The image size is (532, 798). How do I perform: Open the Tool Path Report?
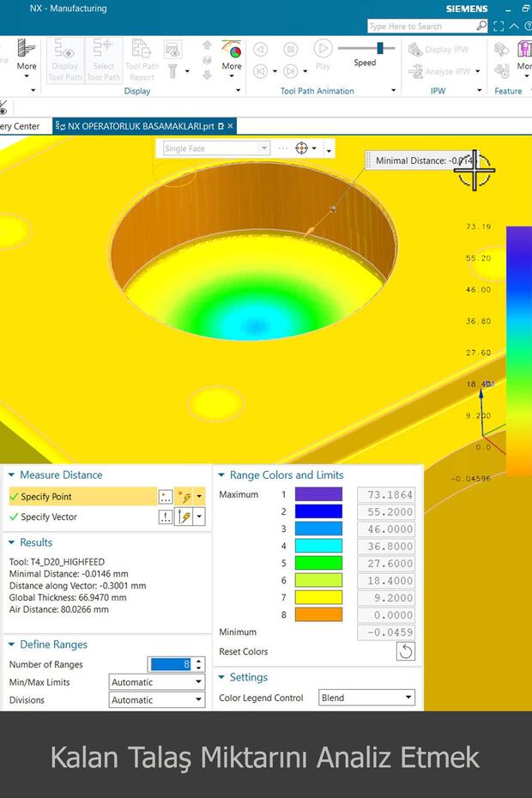click(x=142, y=60)
